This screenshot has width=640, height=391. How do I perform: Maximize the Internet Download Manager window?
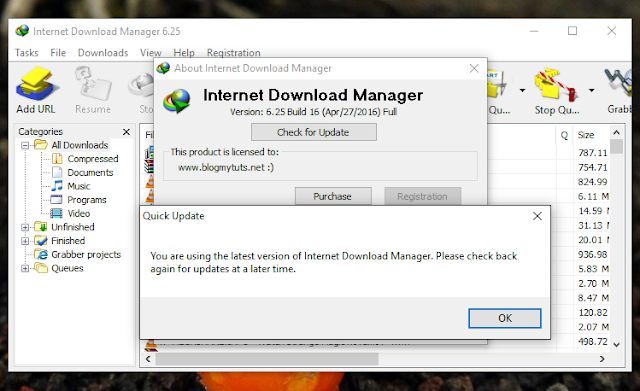click(x=572, y=31)
